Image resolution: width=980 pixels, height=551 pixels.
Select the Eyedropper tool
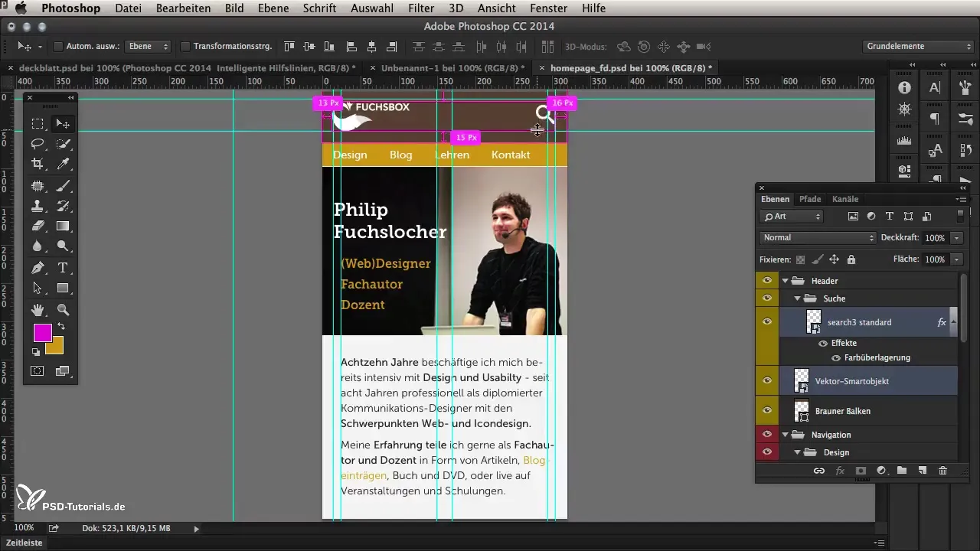pyautogui.click(x=63, y=165)
